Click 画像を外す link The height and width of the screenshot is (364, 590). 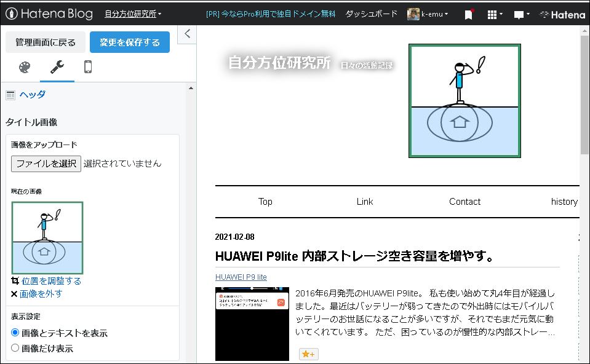[x=41, y=294]
